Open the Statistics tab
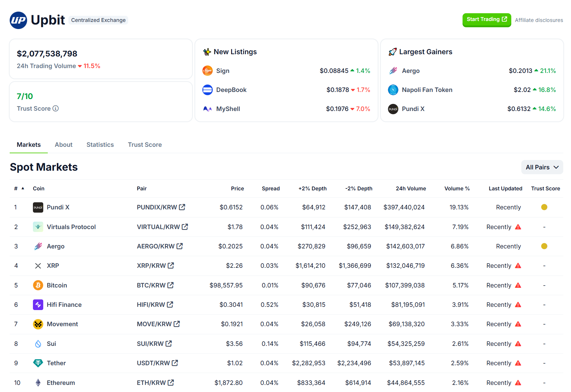The image size is (571, 392). 100,145
